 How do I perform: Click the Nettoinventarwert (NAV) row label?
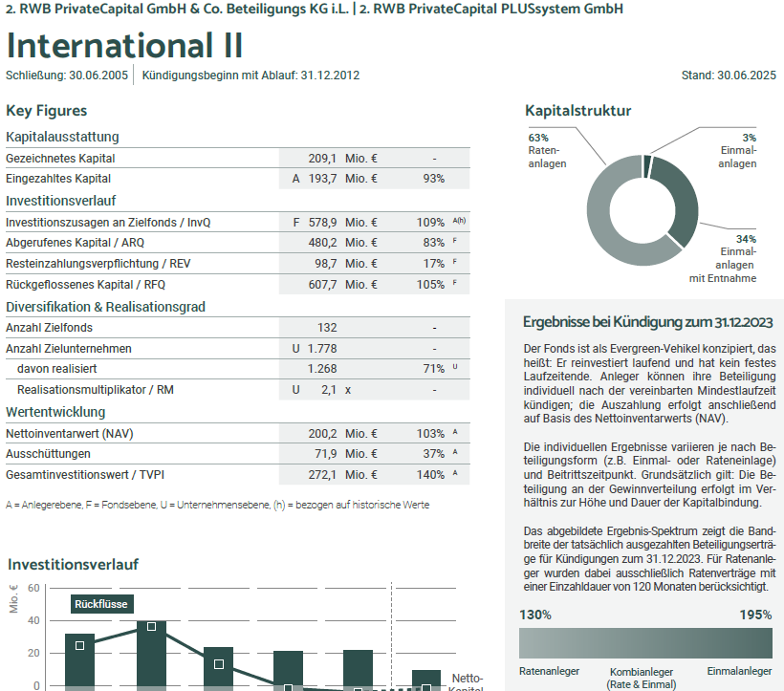pyautogui.click(x=70, y=434)
